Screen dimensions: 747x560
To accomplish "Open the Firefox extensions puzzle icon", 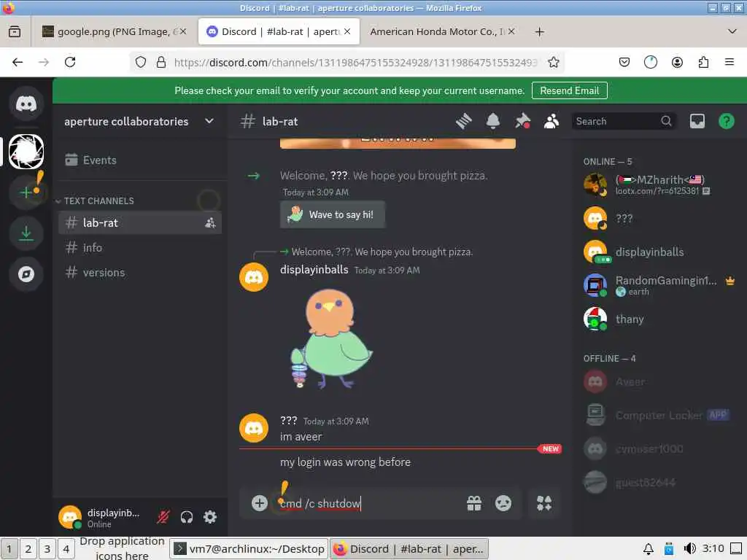I will pyautogui.click(x=703, y=62).
